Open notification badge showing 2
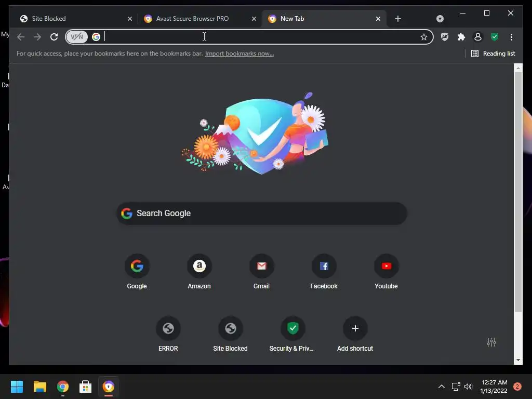 tap(517, 387)
